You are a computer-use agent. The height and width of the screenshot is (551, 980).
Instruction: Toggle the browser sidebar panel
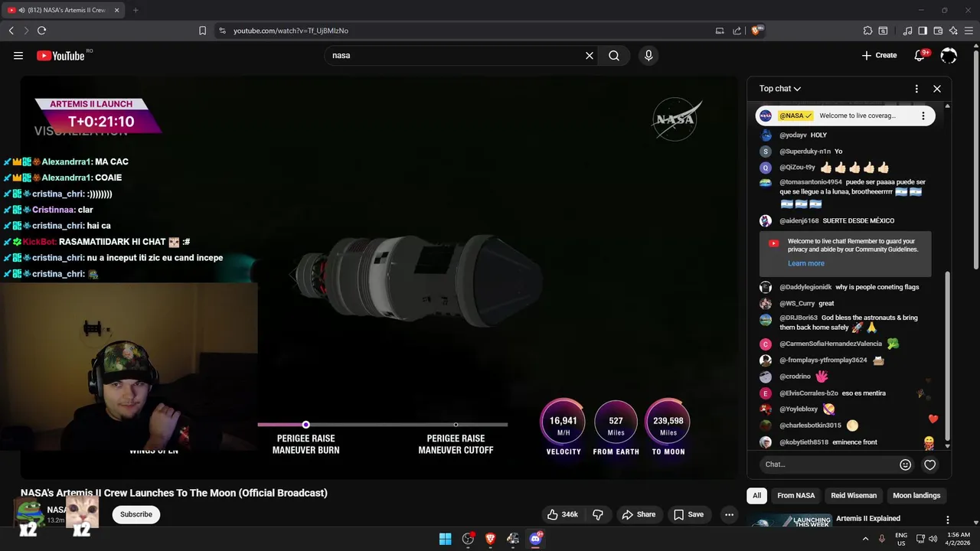tap(923, 31)
